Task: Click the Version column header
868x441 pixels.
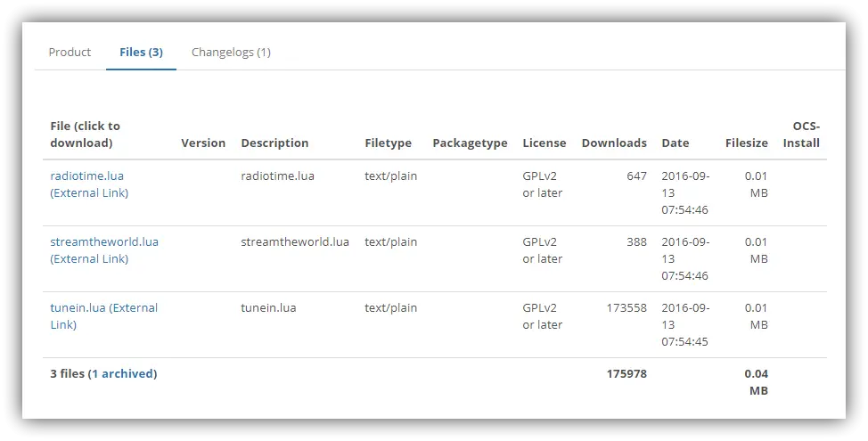Action: (x=203, y=143)
